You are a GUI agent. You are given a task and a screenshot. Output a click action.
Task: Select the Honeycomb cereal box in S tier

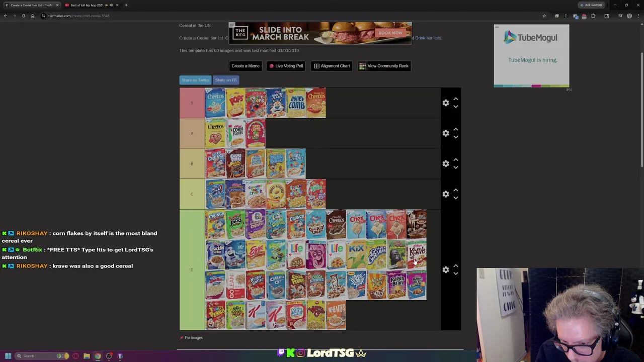click(x=295, y=103)
